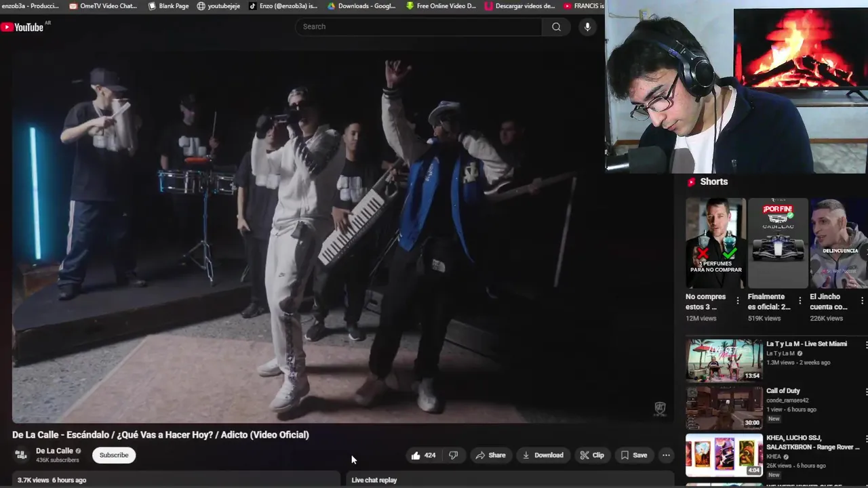
Task: Click the like thumbs-up icon with 424
Action: [423, 455]
